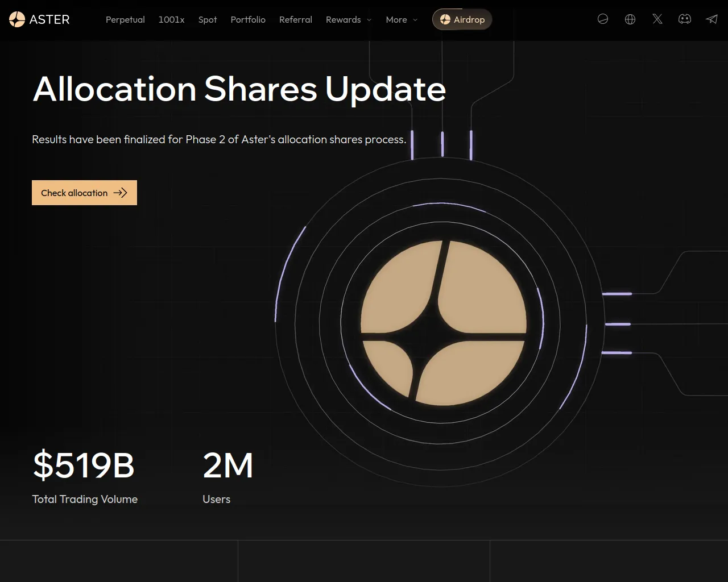Open the 1001x menu item
This screenshot has width=728, height=582.
[x=171, y=19]
